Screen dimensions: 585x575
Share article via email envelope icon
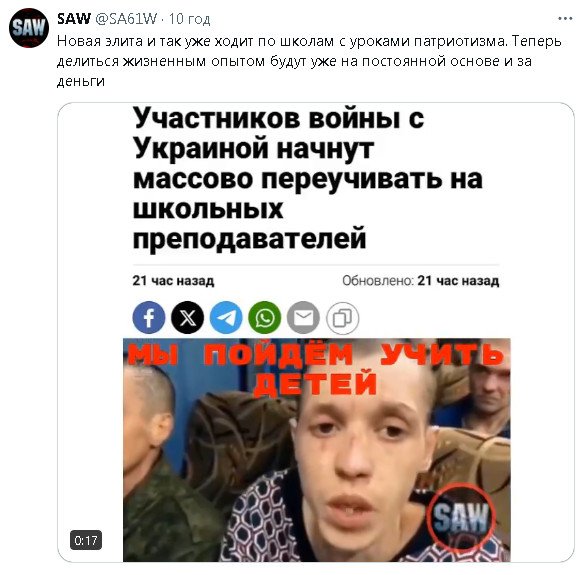tap(304, 318)
